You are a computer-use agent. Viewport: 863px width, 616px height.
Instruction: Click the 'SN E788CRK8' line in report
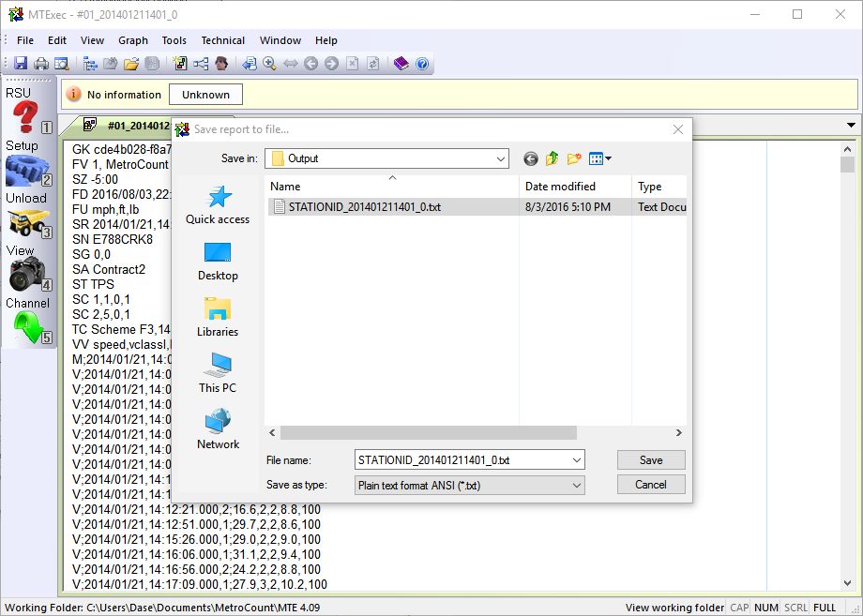pos(113,240)
